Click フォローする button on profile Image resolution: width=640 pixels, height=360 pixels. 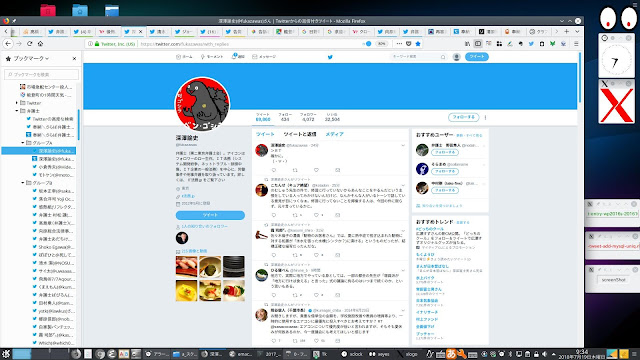[464, 117]
